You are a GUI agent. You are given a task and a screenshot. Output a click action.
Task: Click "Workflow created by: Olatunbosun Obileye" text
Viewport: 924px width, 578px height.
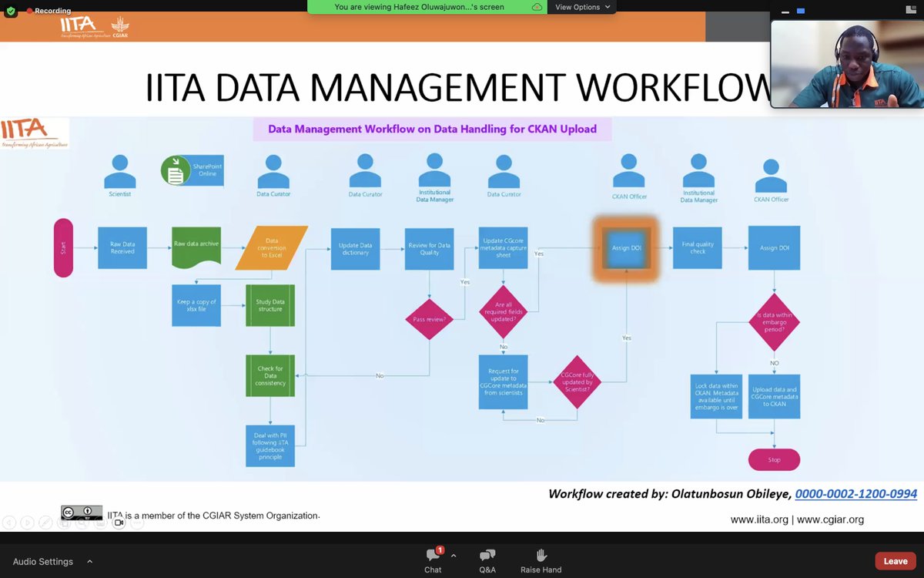669,494
